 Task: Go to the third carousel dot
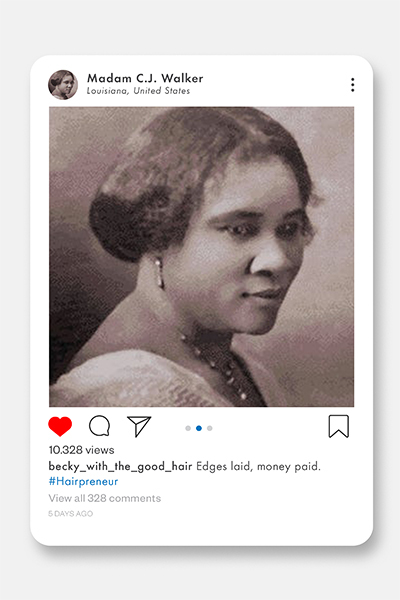coord(209,428)
